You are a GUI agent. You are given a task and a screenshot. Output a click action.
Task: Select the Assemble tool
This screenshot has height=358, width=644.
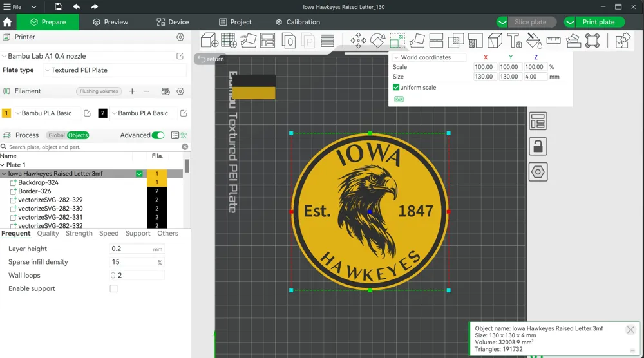(x=573, y=41)
